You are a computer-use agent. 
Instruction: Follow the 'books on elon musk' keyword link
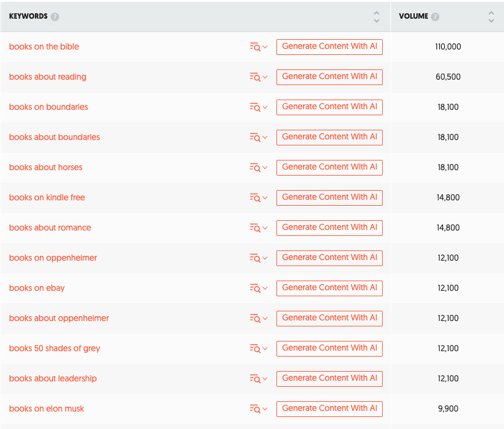pos(46,408)
